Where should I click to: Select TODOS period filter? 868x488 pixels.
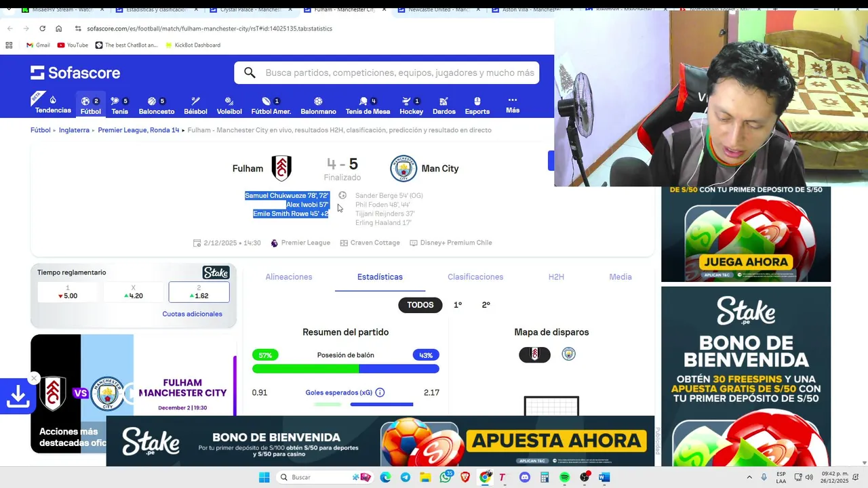point(420,305)
